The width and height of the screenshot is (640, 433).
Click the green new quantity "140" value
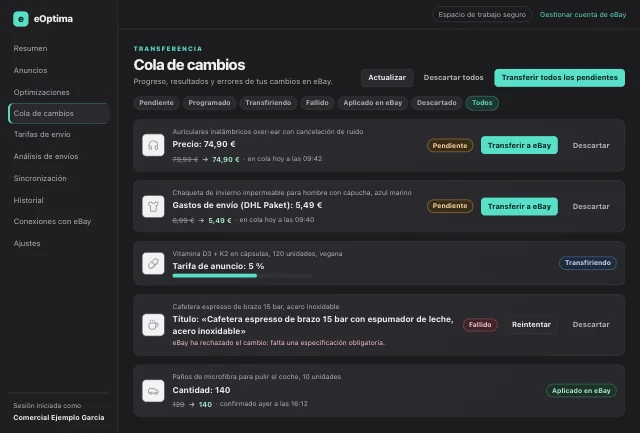[x=205, y=404]
